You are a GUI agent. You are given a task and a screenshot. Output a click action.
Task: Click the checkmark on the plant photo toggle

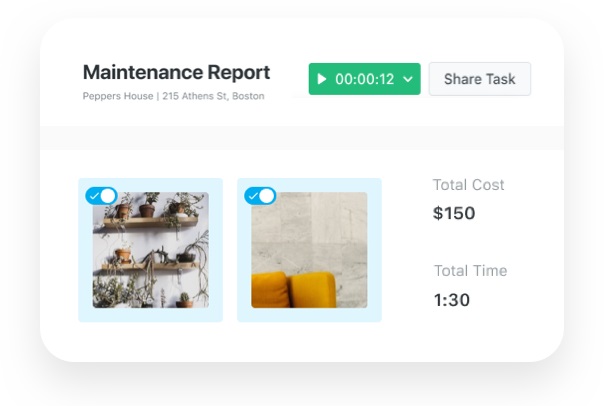94,195
